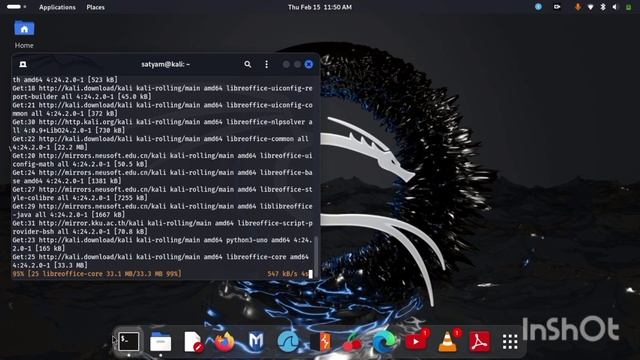Open the Wi-Fi network indicator
The width and height of the screenshot is (640, 360).
coord(590,7)
